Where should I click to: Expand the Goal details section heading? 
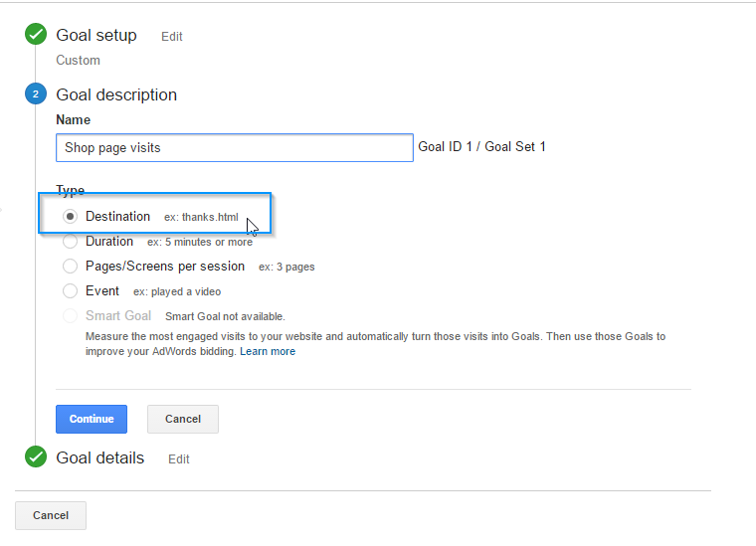coord(99,457)
